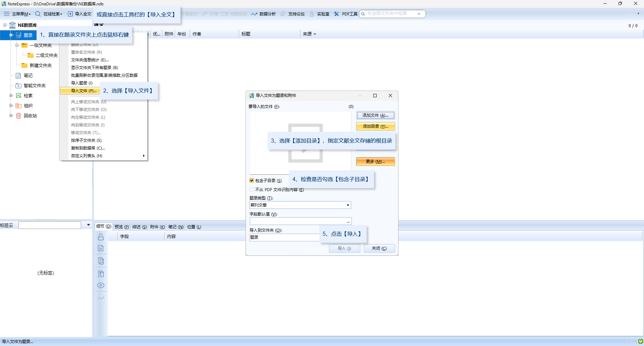Click the 组织 node icon
The height and width of the screenshot is (346, 644).
coord(18,106)
